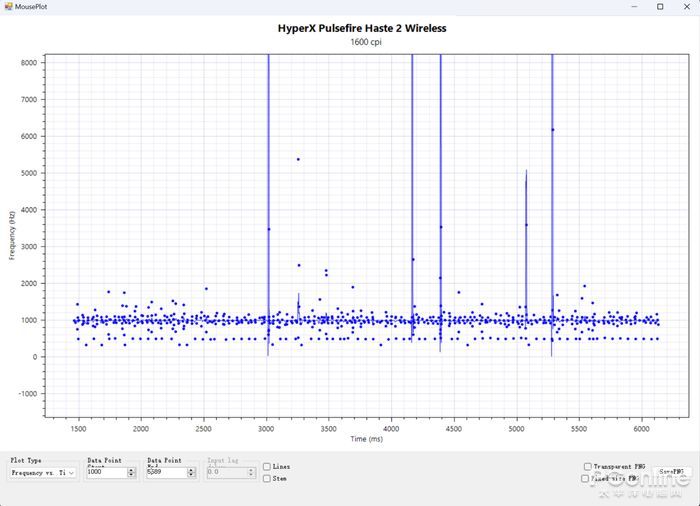The image size is (700, 506).
Task: Open the Plot Type dropdown
Action: 43,473
